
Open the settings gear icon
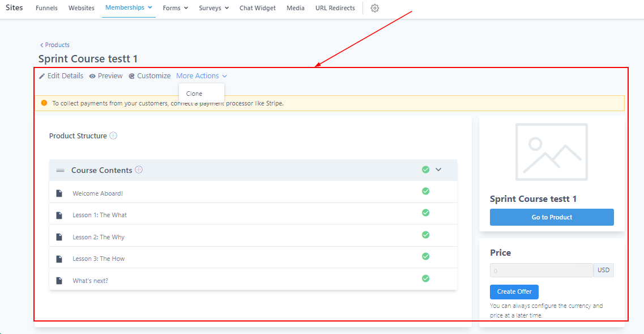pos(374,9)
